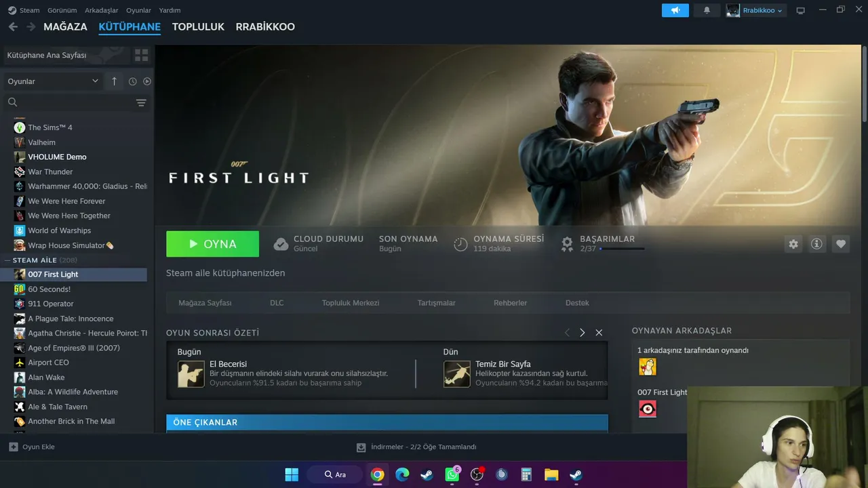Open the Tartışmalar link
The width and height of the screenshot is (868, 488).
click(437, 303)
